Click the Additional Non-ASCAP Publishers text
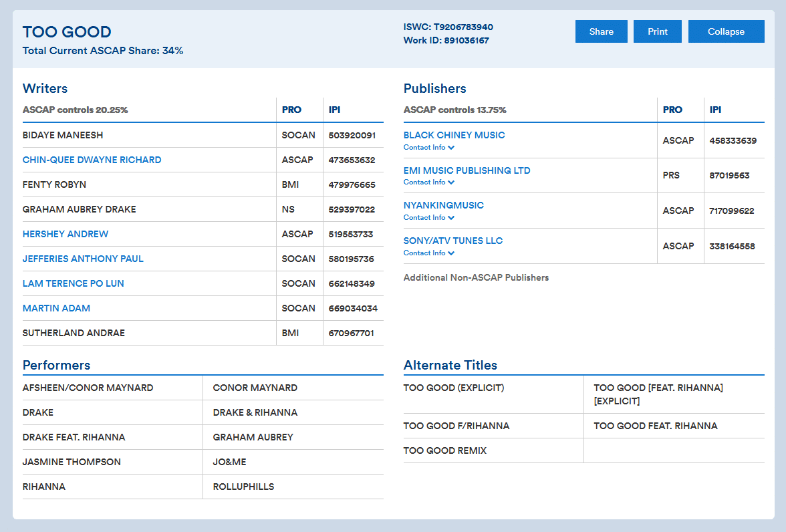 click(476, 278)
